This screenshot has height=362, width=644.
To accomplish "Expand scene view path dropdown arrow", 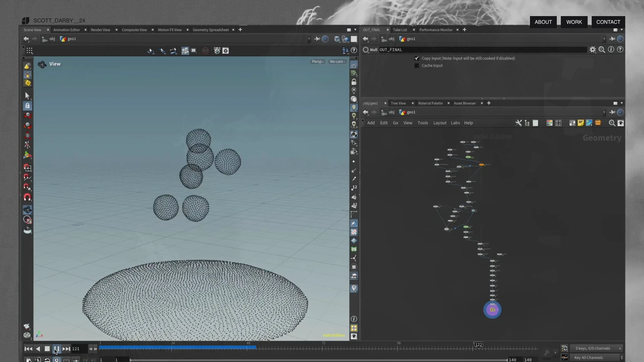I will coord(309,39).
